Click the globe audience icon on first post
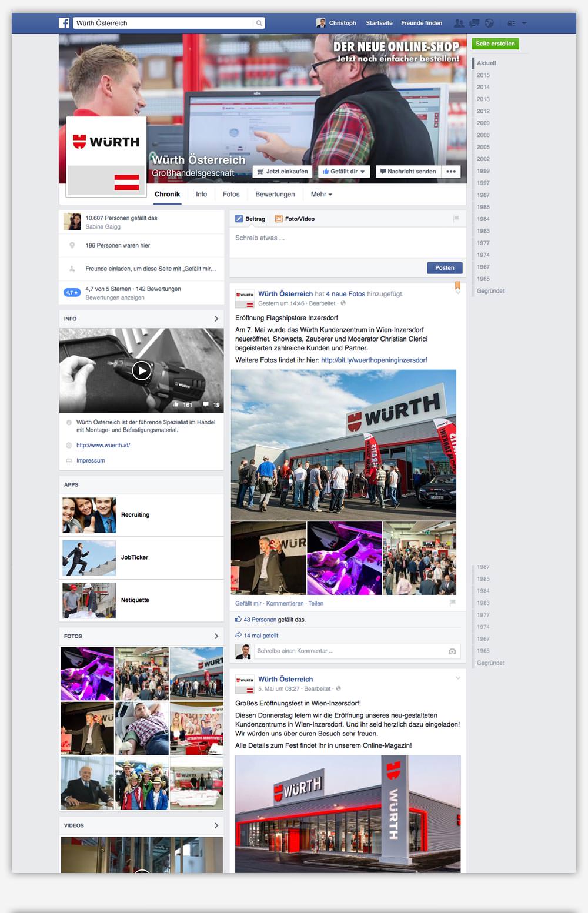The height and width of the screenshot is (913, 588). coord(343,303)
